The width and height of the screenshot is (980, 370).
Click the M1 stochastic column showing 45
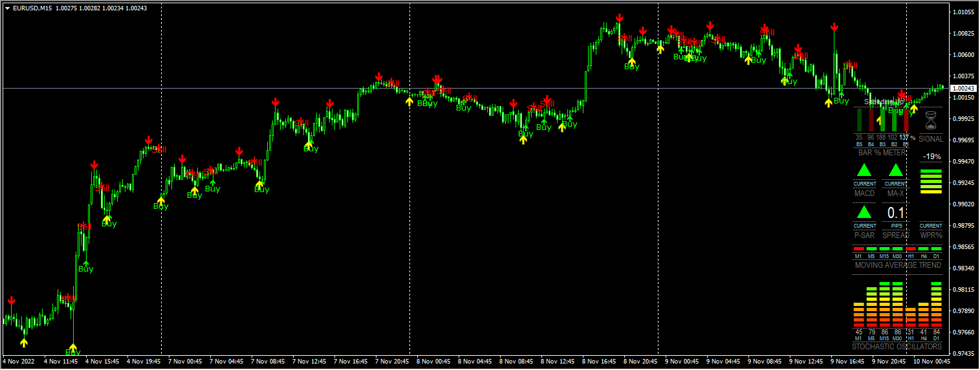859,315
